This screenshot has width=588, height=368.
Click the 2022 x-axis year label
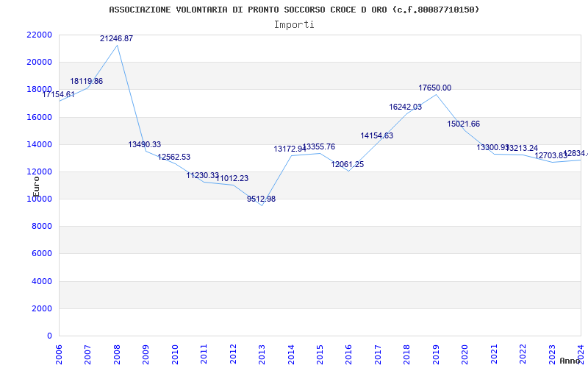[523, 354]
